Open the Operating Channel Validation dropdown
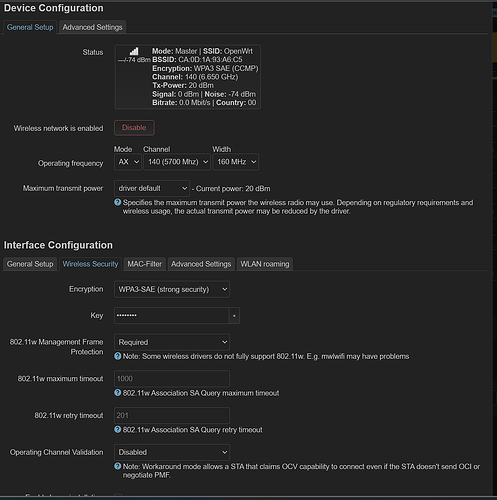 [x=172, y=452]
